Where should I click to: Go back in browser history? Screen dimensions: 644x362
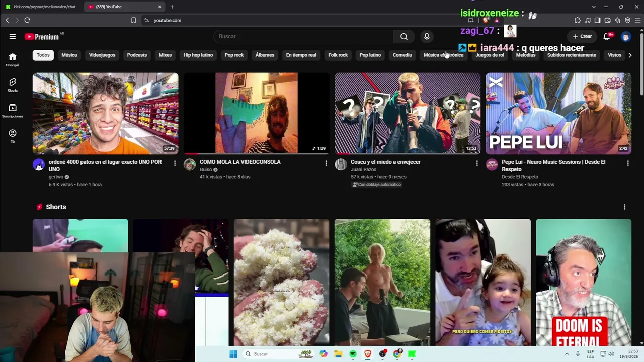7,20
